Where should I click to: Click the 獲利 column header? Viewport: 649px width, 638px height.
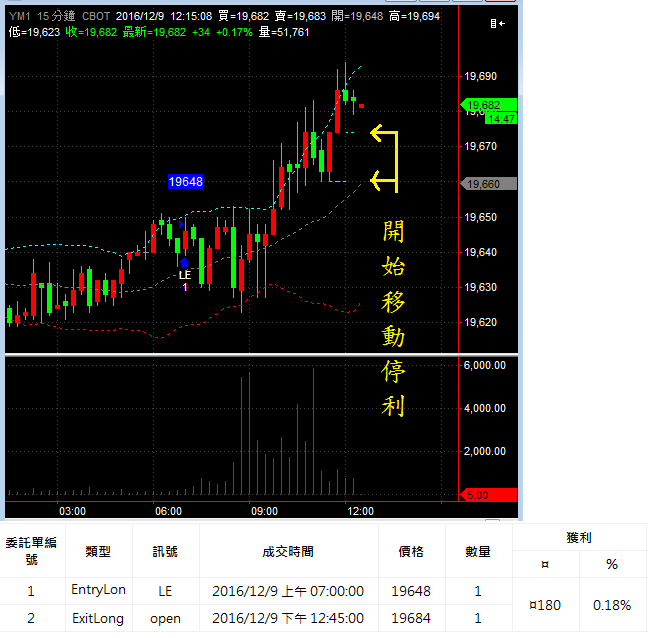click(579, 537)
